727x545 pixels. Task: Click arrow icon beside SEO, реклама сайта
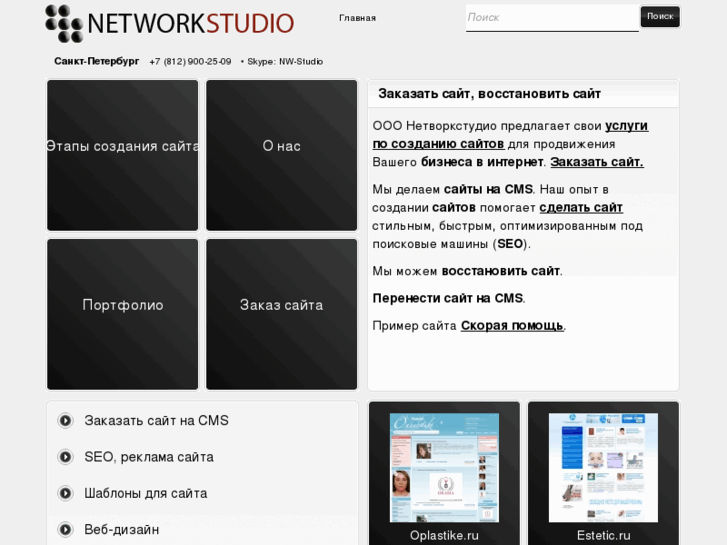coord(66,457)
